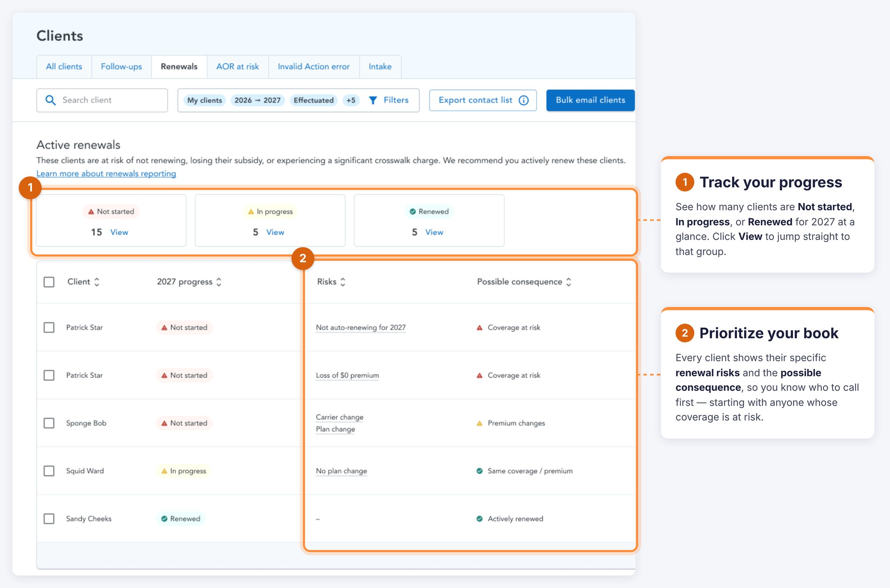The width and height of the screenshot is (890, 588).
Task: Sort by 2027 progress column arrows
Action: (x=219, y=282)
